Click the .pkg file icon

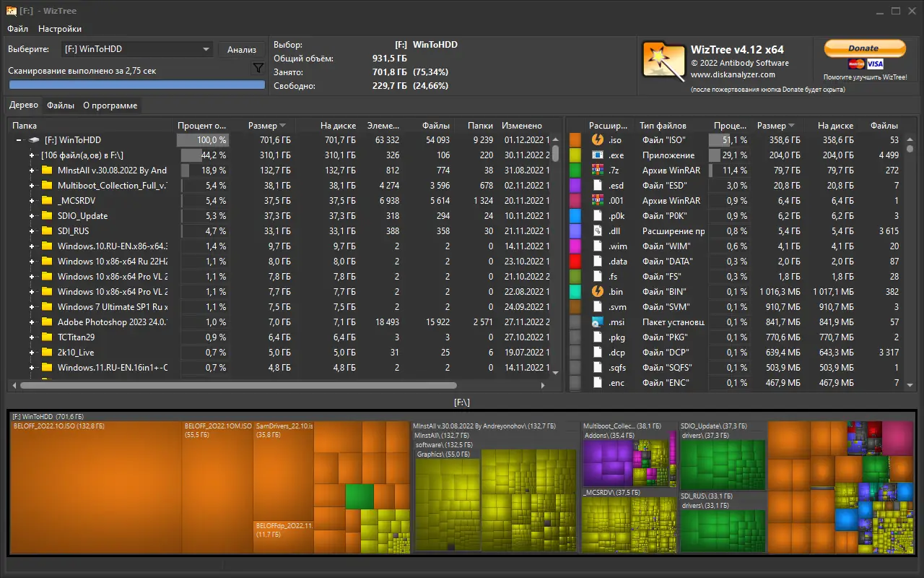[597, 337]
